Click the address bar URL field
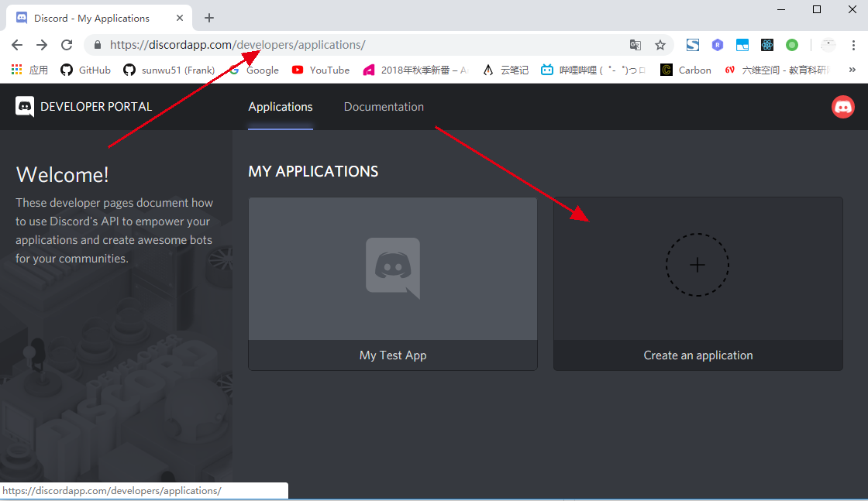 tap(365, 46)
